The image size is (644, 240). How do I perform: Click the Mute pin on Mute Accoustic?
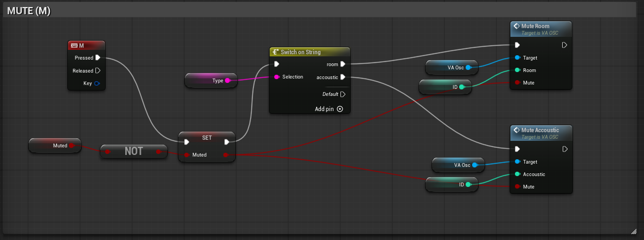518,186
